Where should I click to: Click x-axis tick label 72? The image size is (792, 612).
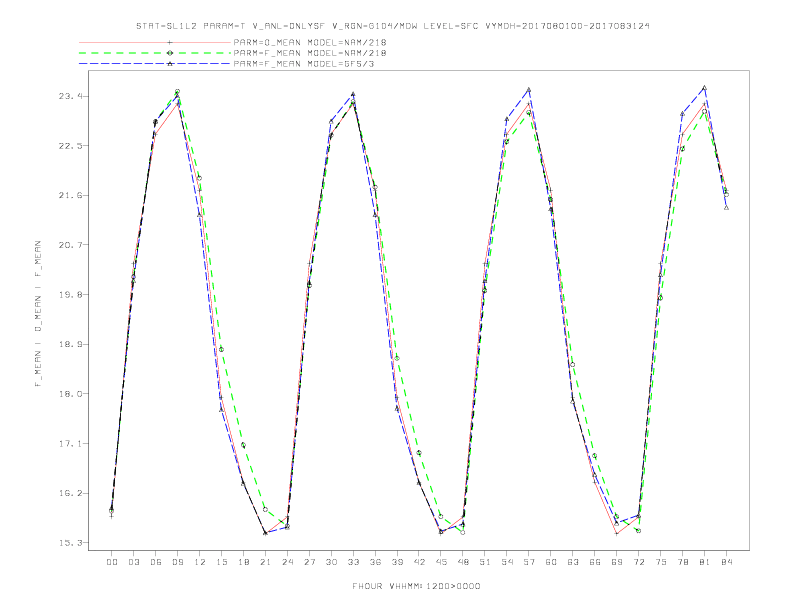click(x=638, y=562)
